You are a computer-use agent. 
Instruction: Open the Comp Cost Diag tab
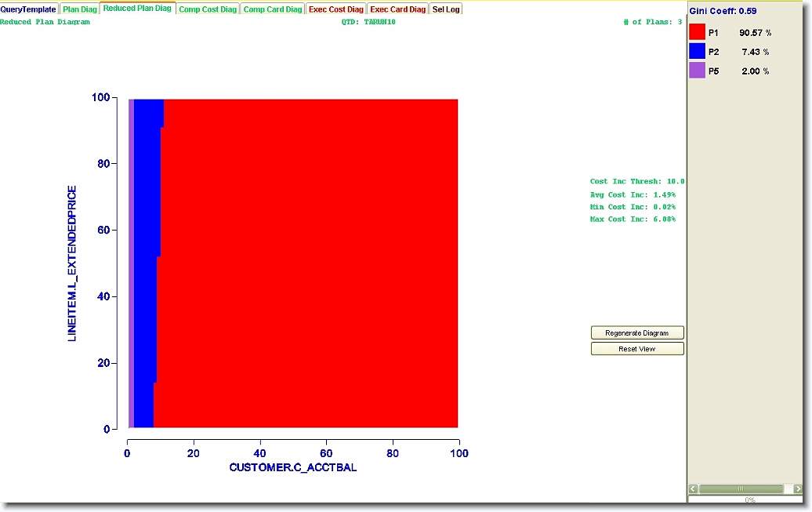coord(207,9)
